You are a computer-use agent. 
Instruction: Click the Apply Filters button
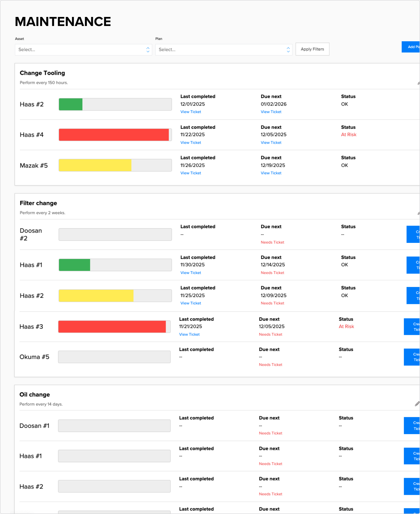312,49
